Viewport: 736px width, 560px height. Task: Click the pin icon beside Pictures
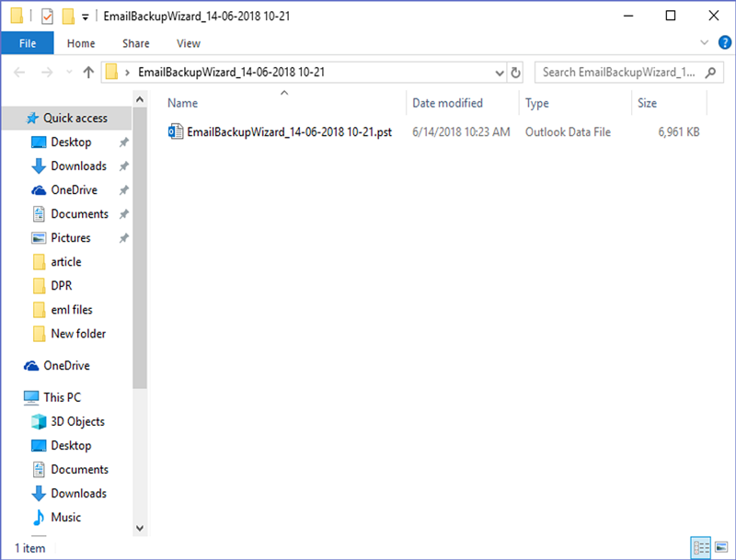(x=123, y=238)
